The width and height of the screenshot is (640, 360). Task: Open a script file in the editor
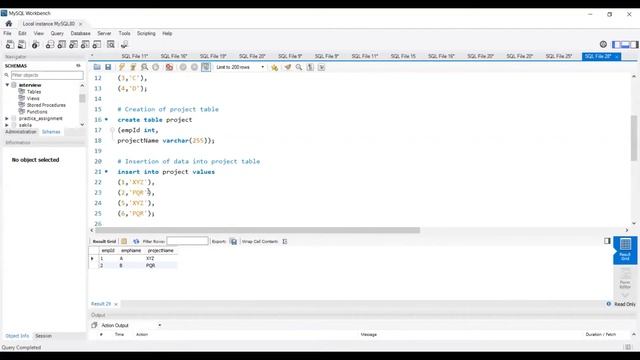click(97, 67)
